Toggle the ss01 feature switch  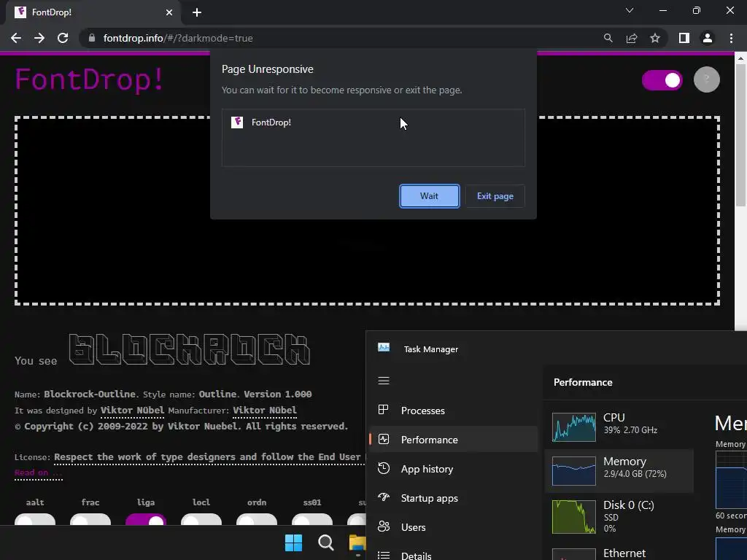[312, 519]
